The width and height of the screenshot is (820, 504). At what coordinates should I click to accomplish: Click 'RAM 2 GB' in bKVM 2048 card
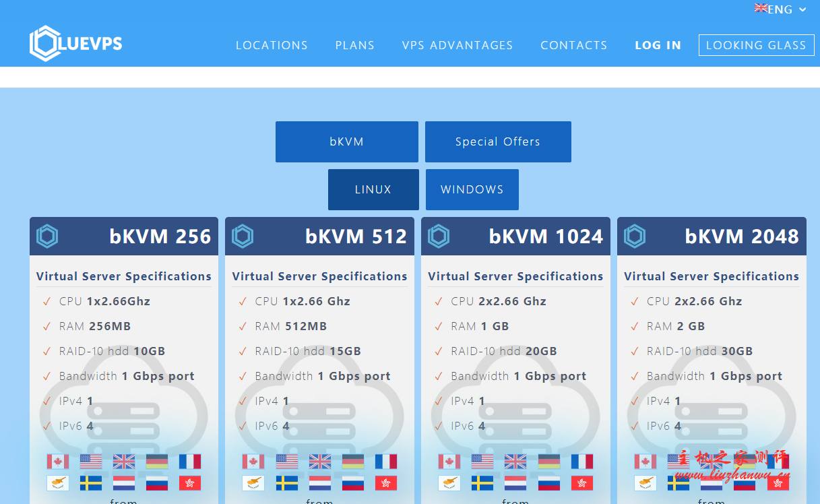[676, 326]
